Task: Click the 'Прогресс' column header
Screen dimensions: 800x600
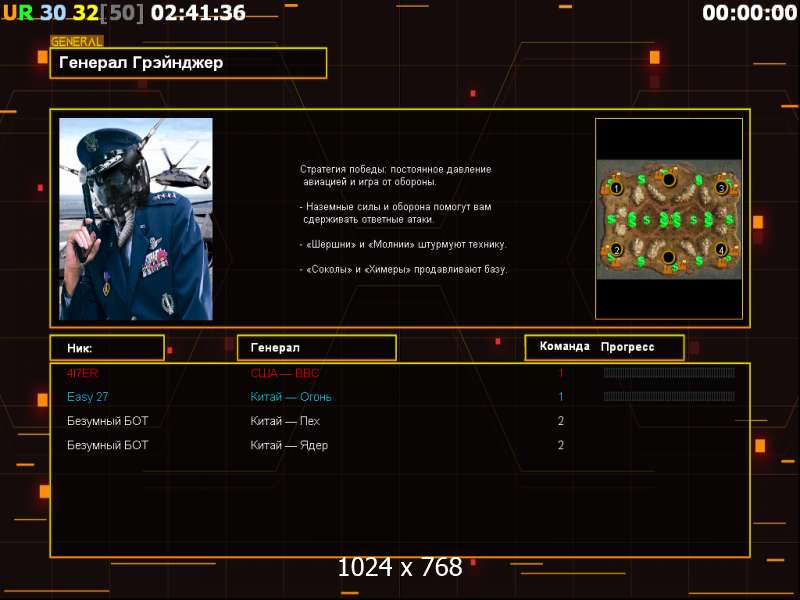Action: tap(628, 347)
